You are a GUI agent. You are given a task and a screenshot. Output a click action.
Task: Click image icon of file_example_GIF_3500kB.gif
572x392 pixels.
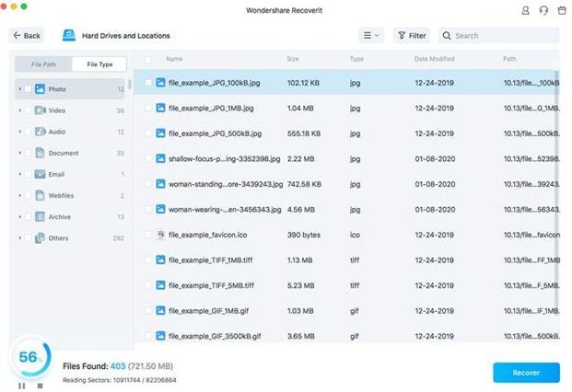[160, 336]
